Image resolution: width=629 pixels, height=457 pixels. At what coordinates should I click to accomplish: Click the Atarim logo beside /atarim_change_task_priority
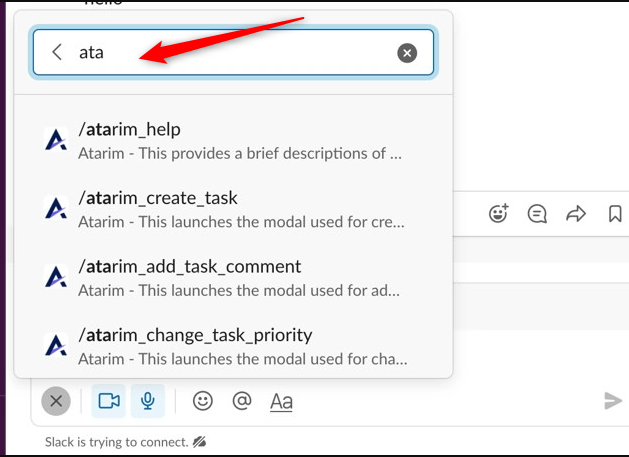pos(56,346)
